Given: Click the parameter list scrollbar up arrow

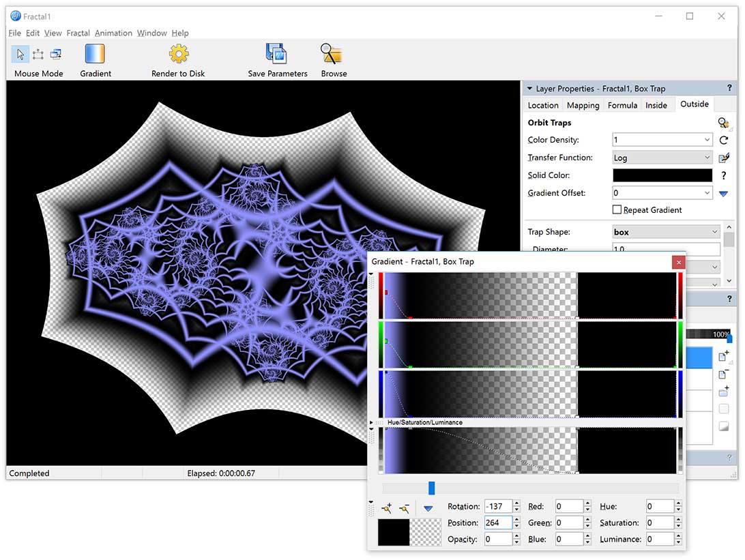Looking at the screenshot, I should click(x=729, y=227).
